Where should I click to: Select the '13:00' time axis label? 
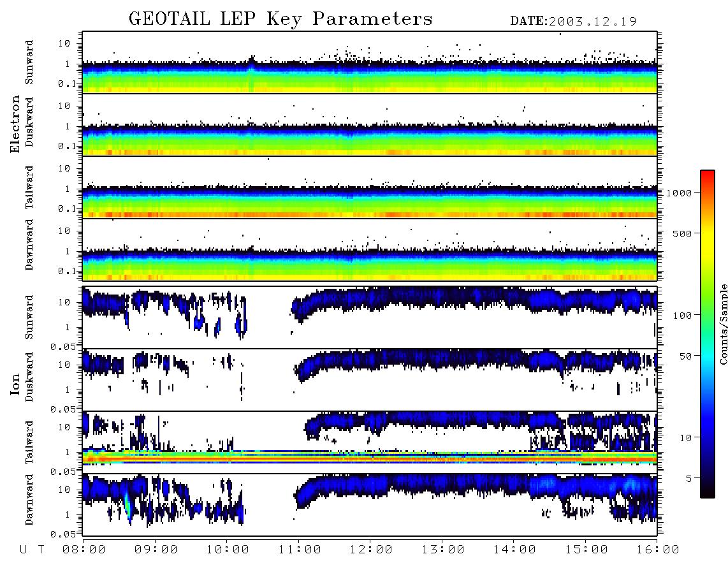tap(443, 550)
